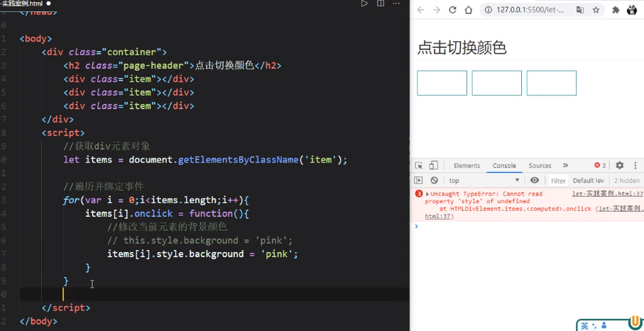Click the red error count badge

[x=600, y=165]
